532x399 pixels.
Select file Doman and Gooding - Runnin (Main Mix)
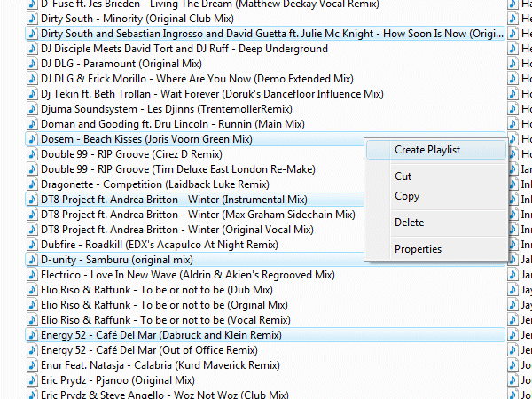(173, 124)
